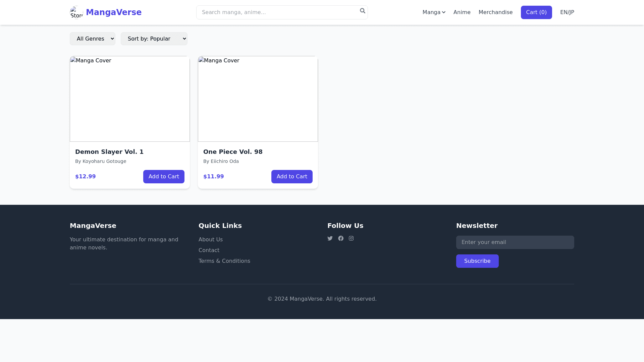This screenshot has width=644, height=362.
Task: Open the All Genres dropdown
Action: (93, 39)
